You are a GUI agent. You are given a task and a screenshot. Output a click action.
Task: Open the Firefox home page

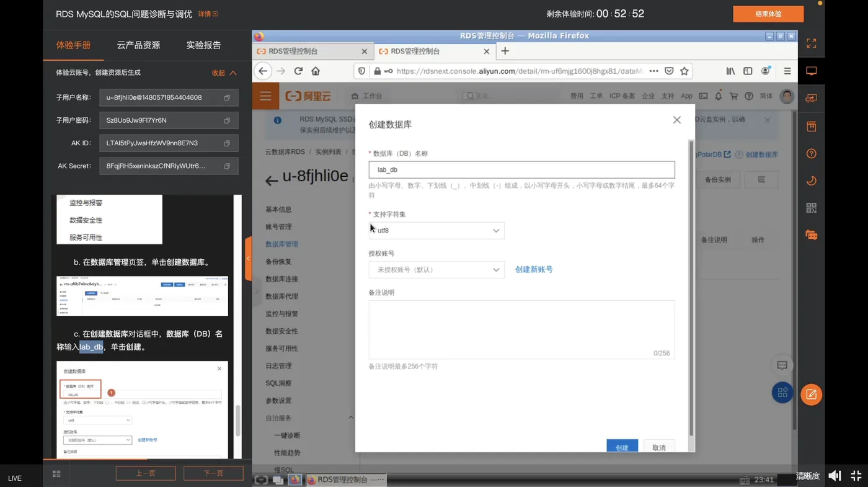[x=316, y=71]
